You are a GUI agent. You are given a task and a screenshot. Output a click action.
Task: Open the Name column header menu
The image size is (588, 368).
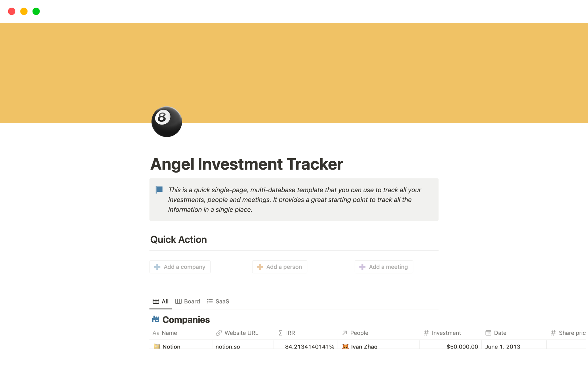tap(165, 333)
